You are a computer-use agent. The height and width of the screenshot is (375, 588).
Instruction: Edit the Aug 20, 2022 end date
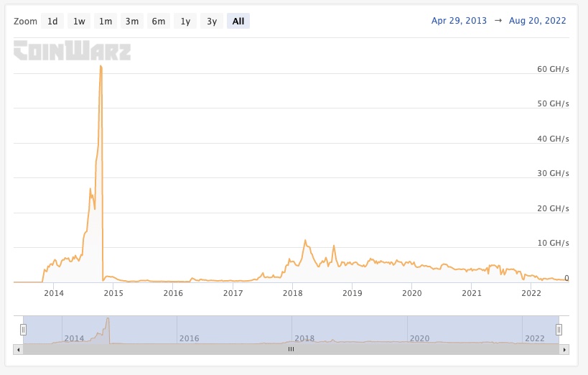tap(537, 21)
